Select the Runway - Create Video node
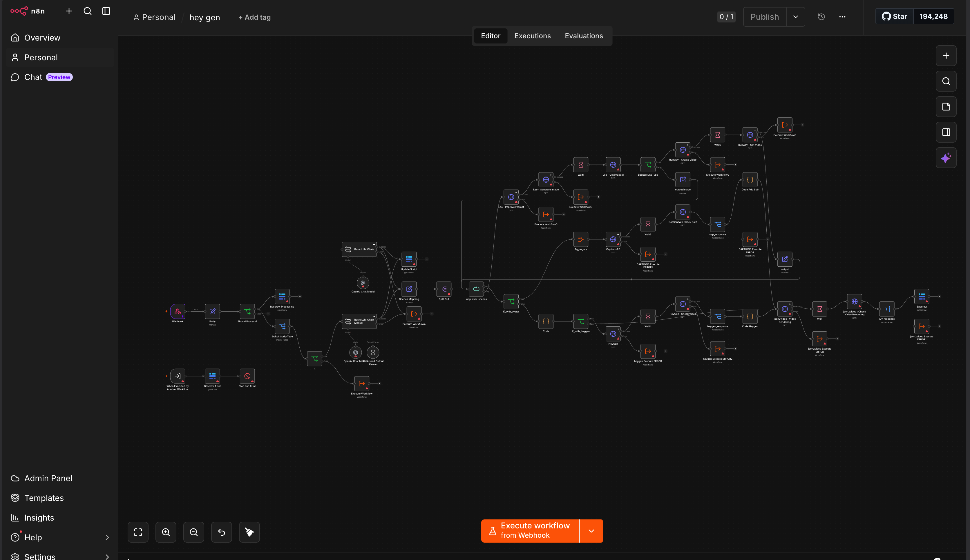Screen dimensions: 970x560 coord(683,150)
